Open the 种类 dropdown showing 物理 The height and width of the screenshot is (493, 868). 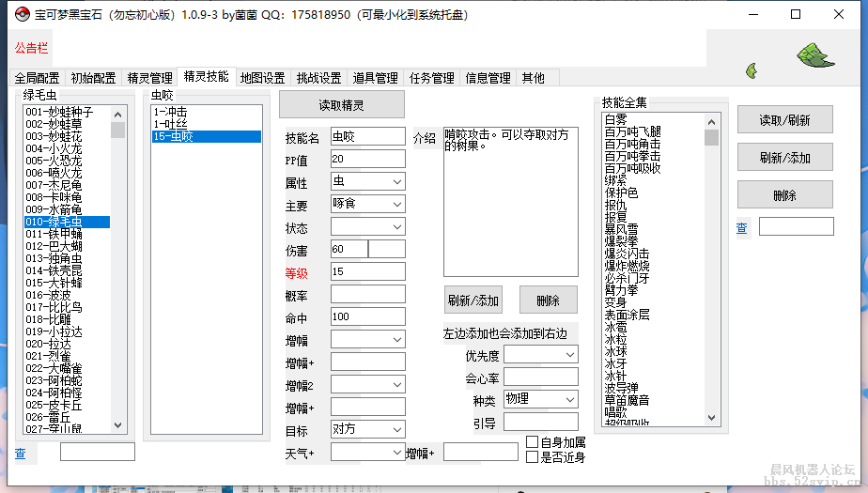pyautogui.click(x=540, y=399)
